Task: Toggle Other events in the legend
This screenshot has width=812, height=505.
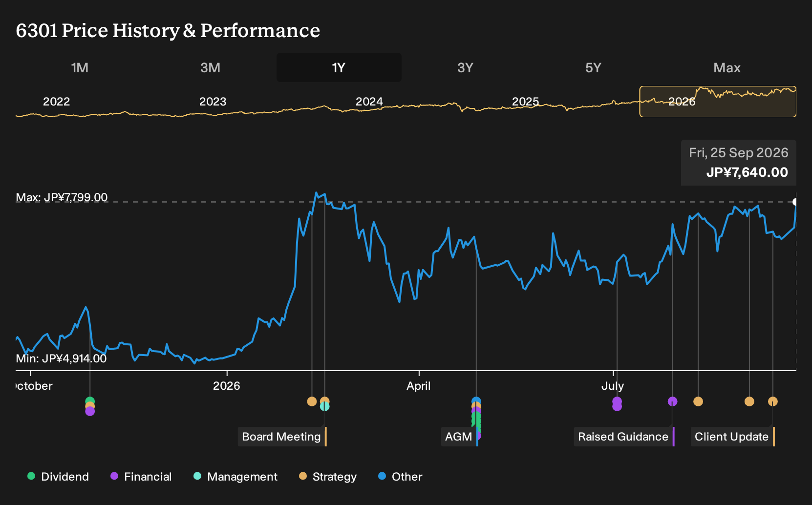Action: click(x=400, y=477)
